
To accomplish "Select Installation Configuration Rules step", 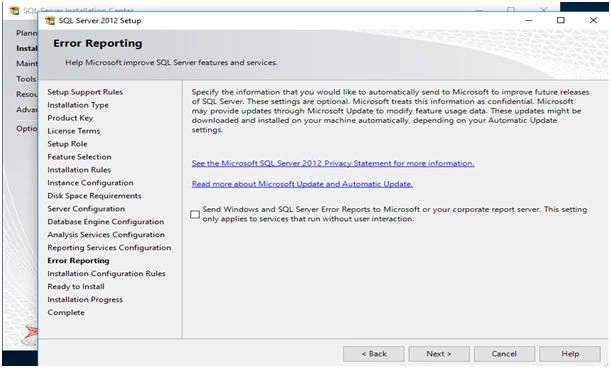I will pos(106,274).
